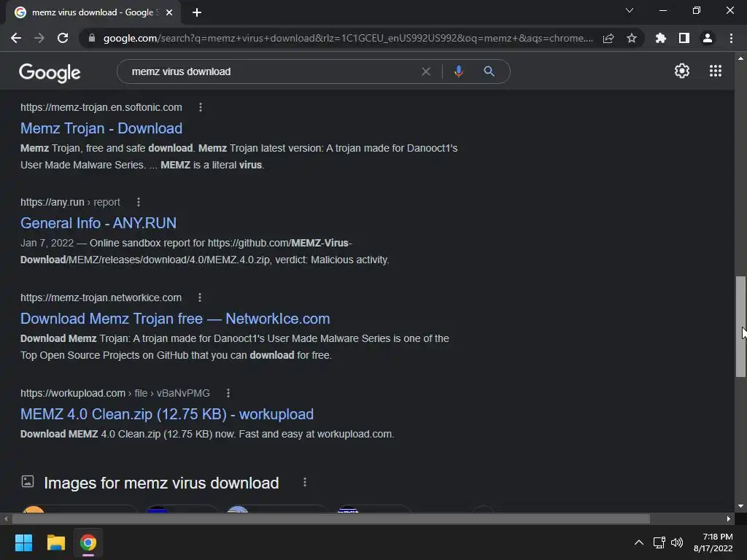View site information padlock icon
Screen dimensions: 747x560
(92, 38)
